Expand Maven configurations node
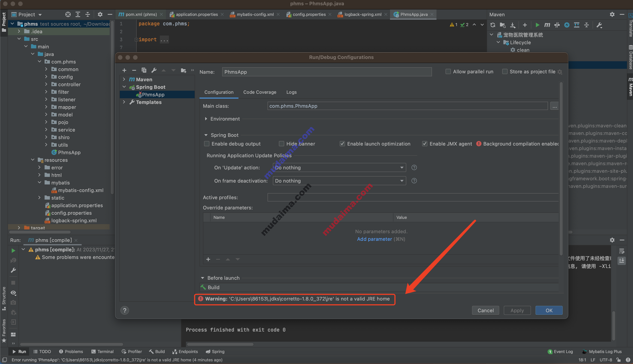Viewport: 633px width, 364px height. point(124,79)
